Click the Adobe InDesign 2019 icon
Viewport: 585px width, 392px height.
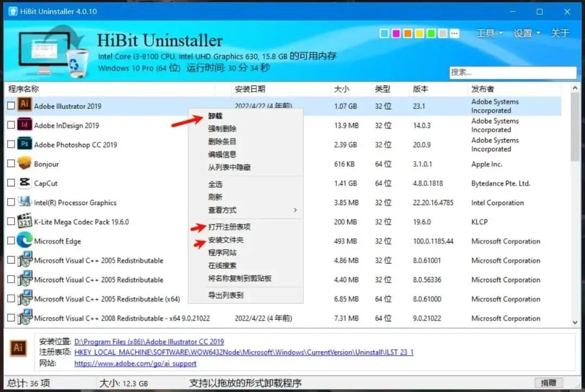tap(24, 125)
